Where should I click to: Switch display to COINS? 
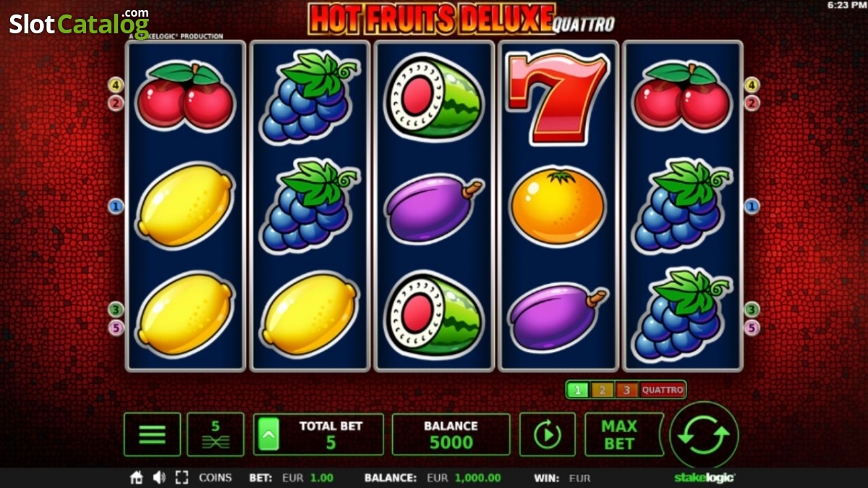click(x=216, y=478)
